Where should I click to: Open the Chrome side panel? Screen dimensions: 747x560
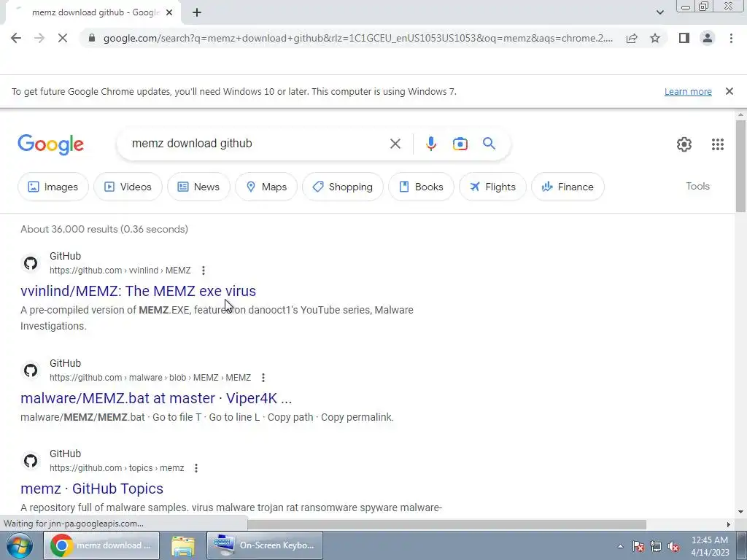[684, 38]
